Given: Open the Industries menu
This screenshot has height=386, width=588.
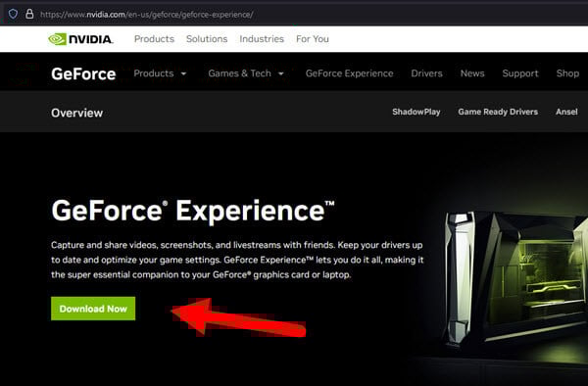Looking at the screenshot, I should point(262,39).
